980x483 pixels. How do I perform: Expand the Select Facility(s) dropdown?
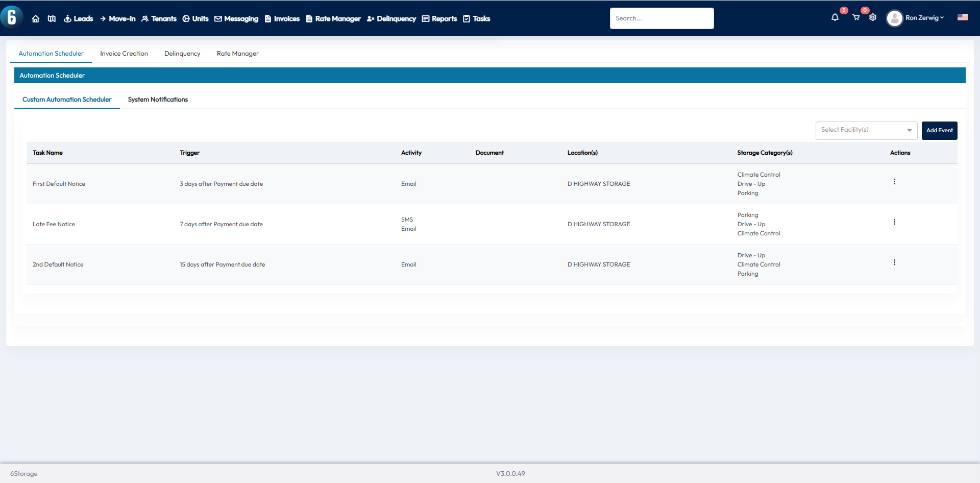coord(866,130)
